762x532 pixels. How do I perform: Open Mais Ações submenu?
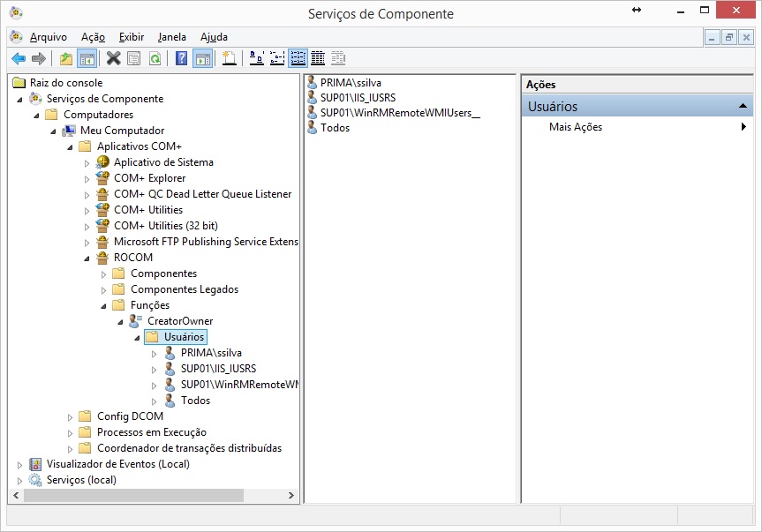(x=638, y=127)
